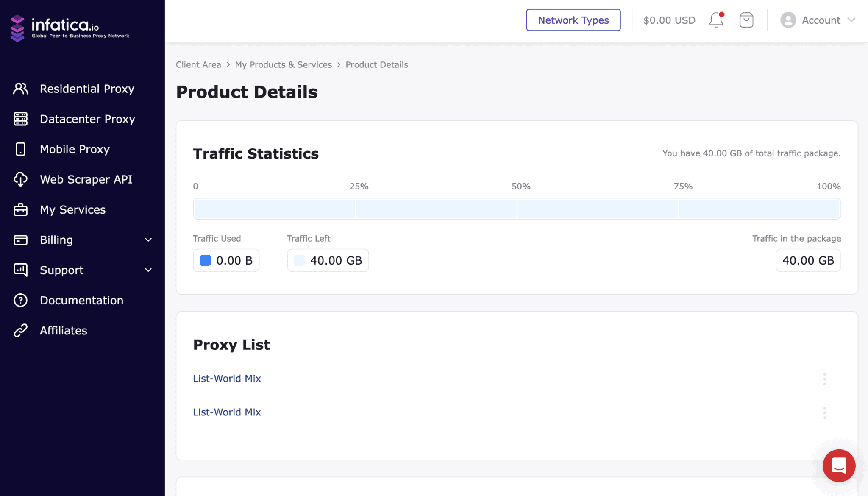Open the live chat widget

point(839,466)
